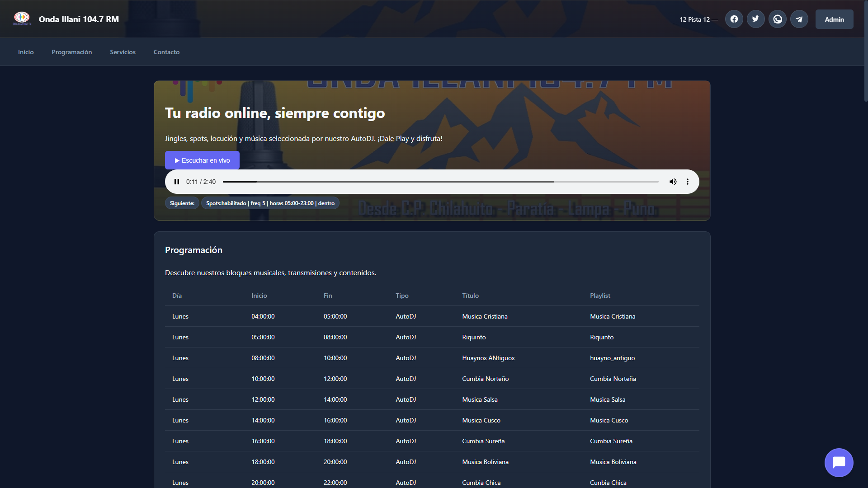Screen dimensions: 868x488
Task: Click the Spots habilitado next-track chip
Action: click(x=270, y=203)
